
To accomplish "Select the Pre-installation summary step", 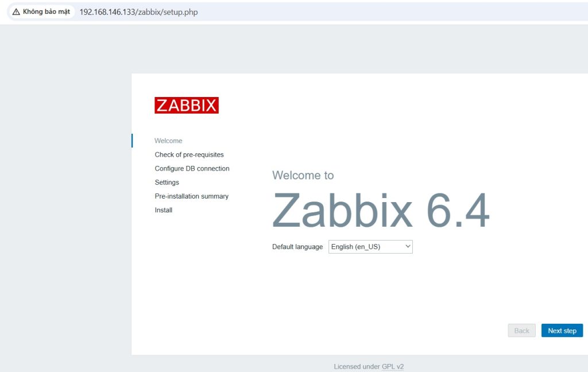I will (x=191, y=196).
